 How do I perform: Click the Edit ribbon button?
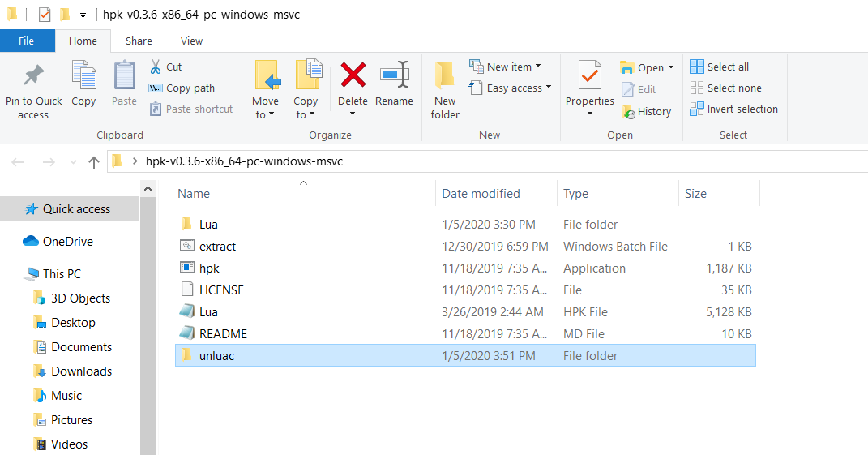639,89
